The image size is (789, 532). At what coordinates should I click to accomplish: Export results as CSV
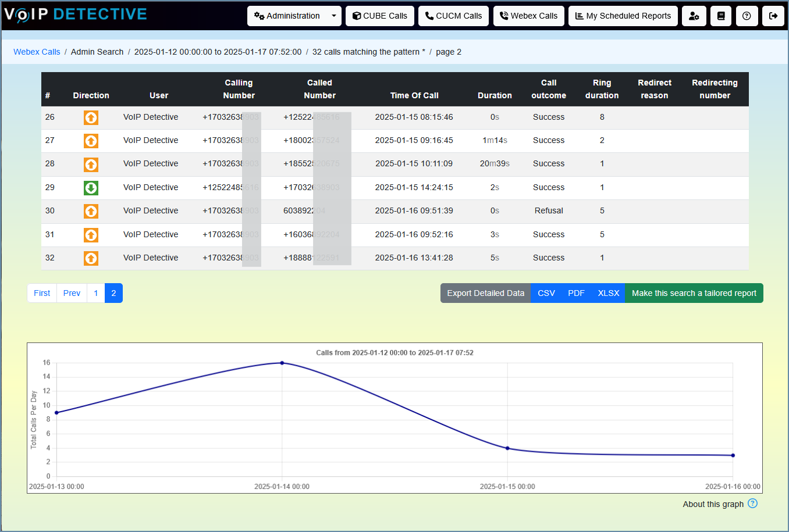[546, 293]
